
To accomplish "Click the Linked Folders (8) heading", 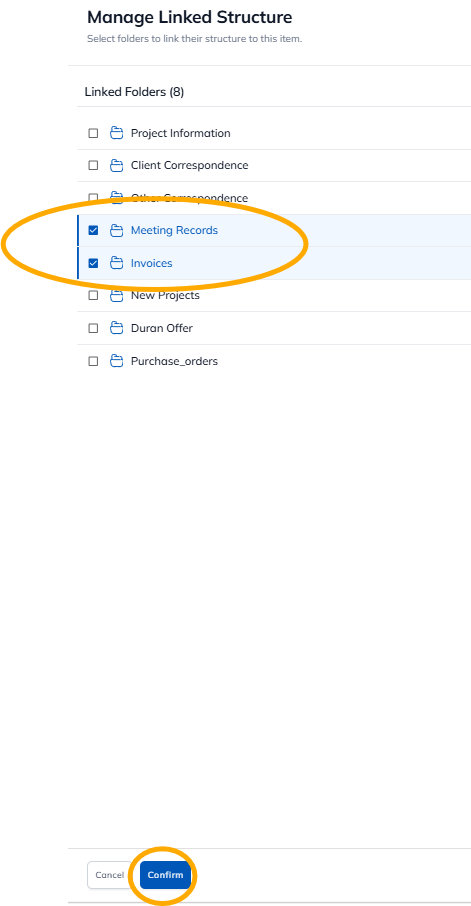I will point(135,92).
